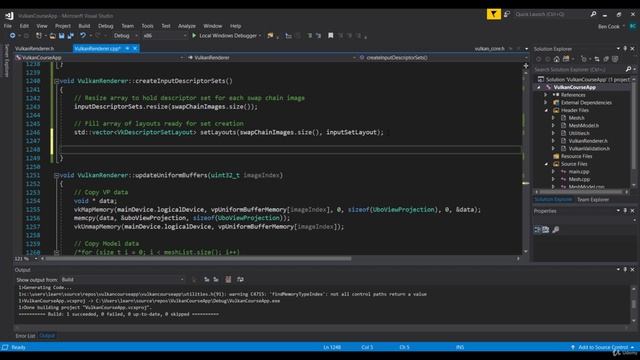Screen dimensions: 640x360
Task: Collapse the createInputDescriptorSets function fold marker
Action: [57, 81]
